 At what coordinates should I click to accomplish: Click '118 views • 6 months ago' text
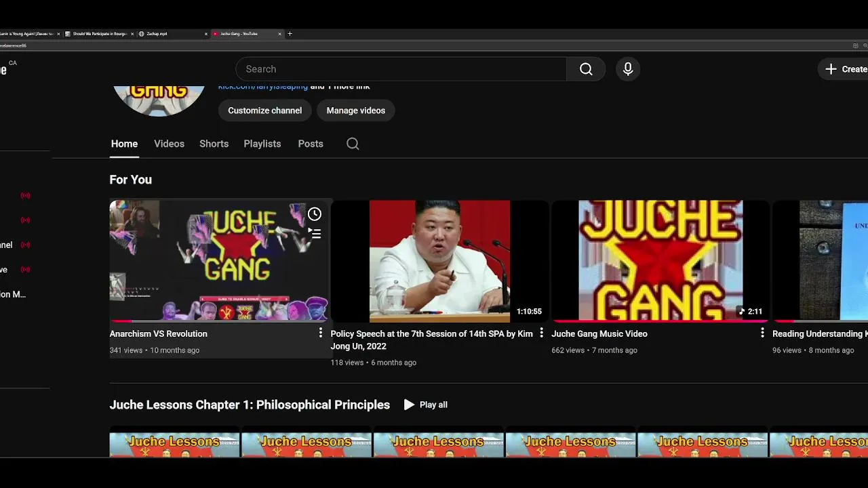[x=374, y=363]
